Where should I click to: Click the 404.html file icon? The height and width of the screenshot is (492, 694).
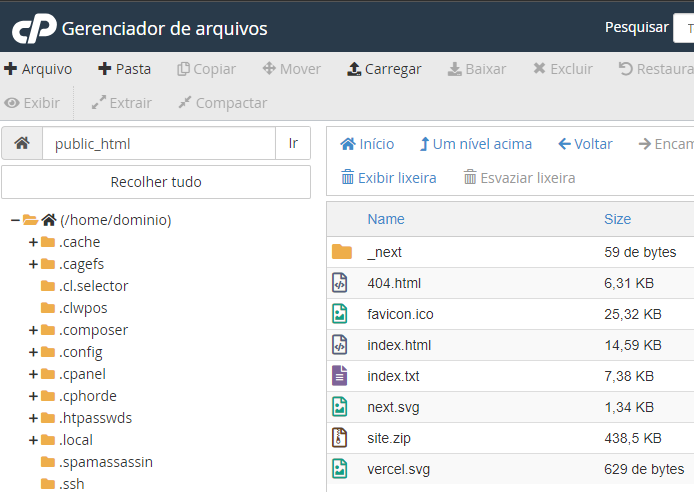pyautogui.click(x=340, y=283)
